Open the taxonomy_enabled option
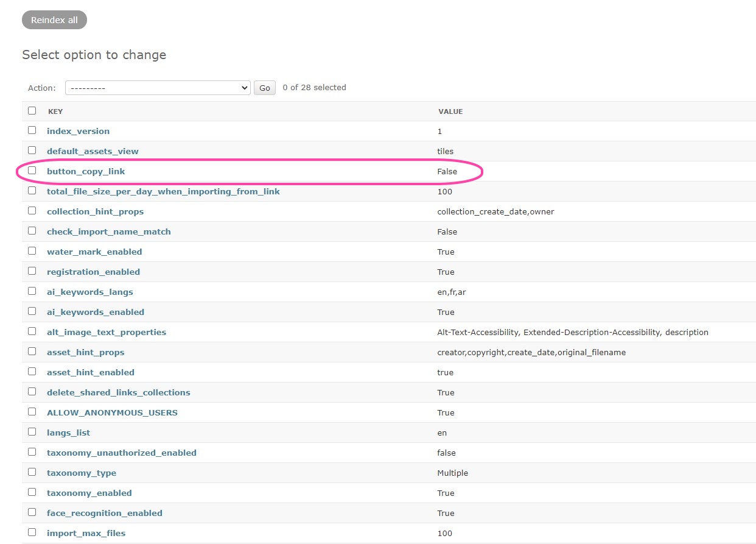The image size is (756, 544). 89,493
